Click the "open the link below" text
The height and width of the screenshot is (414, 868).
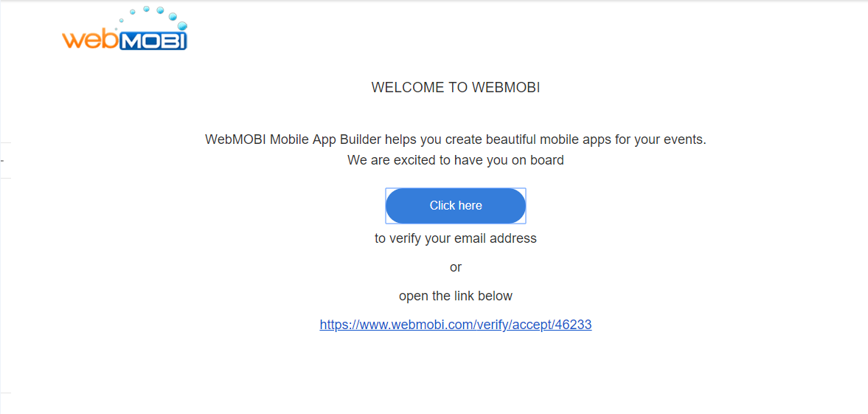point(456,296)
